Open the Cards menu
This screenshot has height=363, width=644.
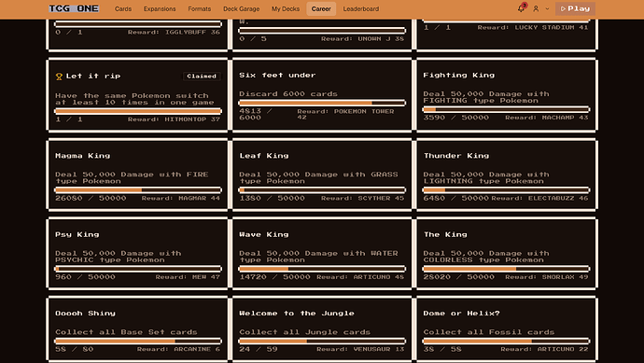[x=123, y=8]
